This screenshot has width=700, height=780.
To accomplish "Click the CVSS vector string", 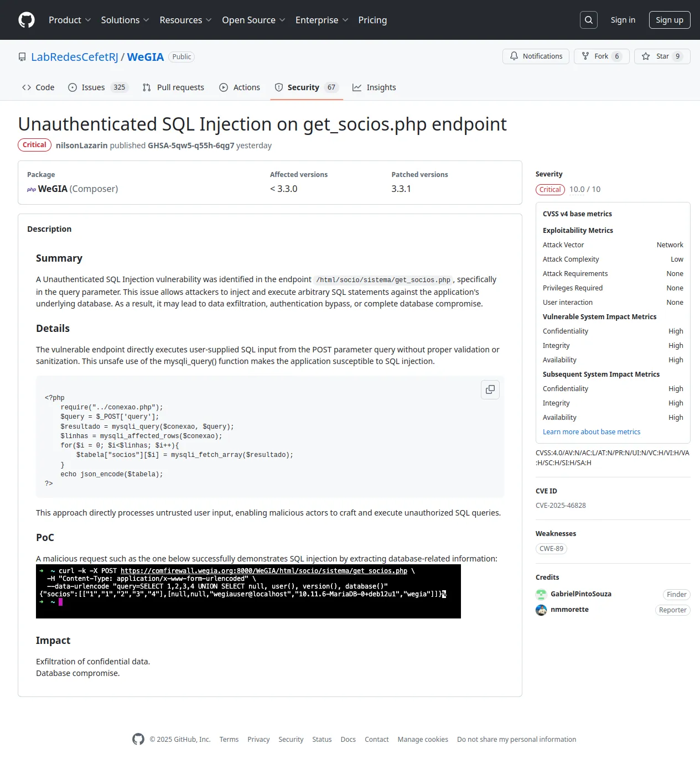I will 613,458.
